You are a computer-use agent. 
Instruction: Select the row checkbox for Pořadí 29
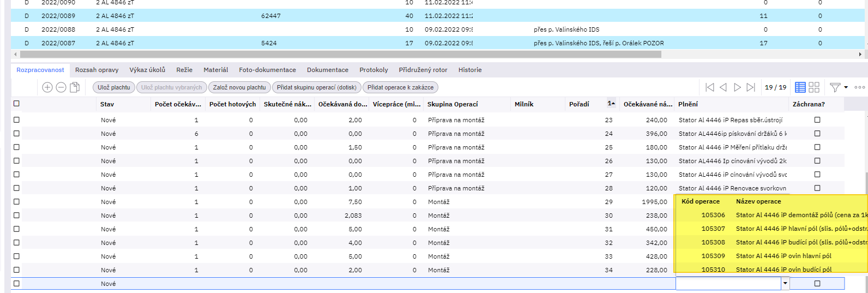16,202
